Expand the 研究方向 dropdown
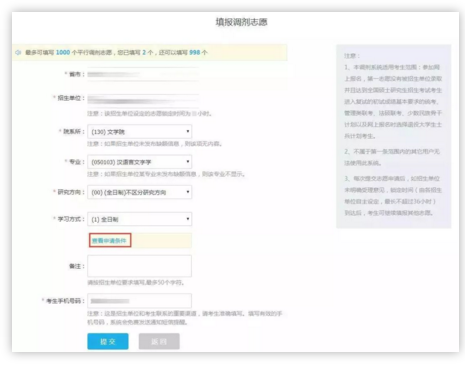The height and width of the screenshot is (366, 465). (139, 192)
